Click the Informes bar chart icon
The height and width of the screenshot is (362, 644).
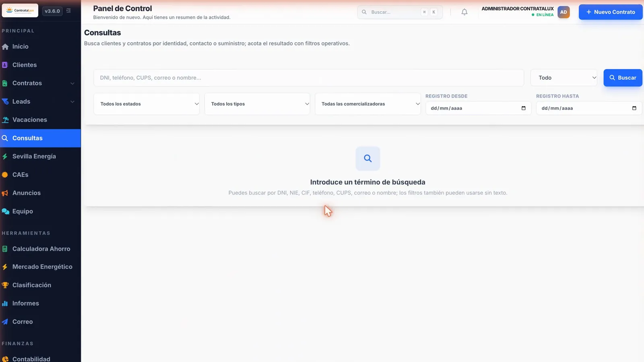coord(5,303)
